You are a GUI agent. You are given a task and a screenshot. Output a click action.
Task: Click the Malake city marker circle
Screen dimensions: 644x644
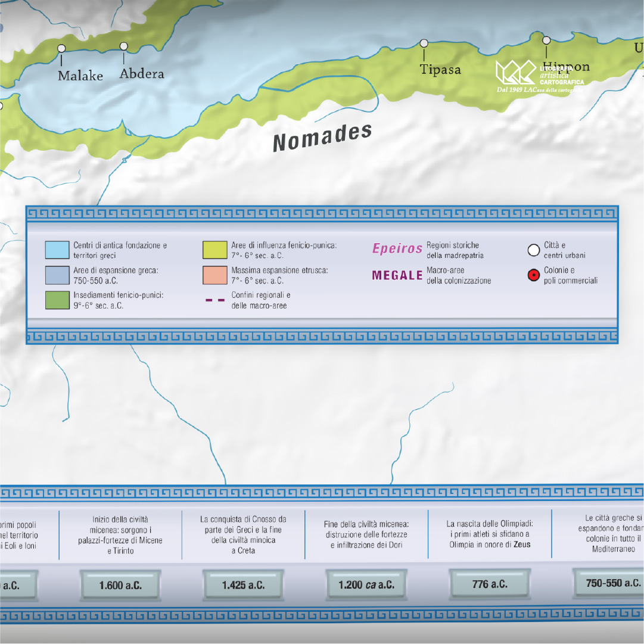(61, 48)
